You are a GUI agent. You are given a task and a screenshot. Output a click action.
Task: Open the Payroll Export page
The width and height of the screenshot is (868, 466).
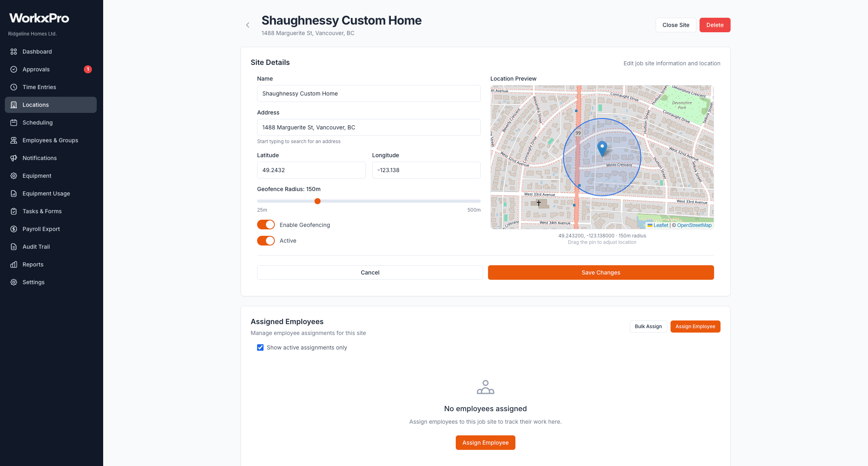pyautogui.click(x=40, y=229)
